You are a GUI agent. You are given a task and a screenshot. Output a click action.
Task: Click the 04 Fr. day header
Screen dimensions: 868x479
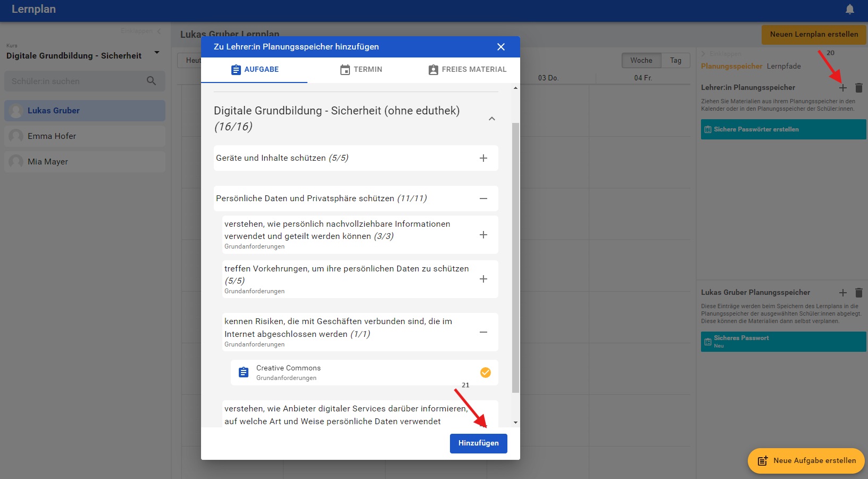643,78
